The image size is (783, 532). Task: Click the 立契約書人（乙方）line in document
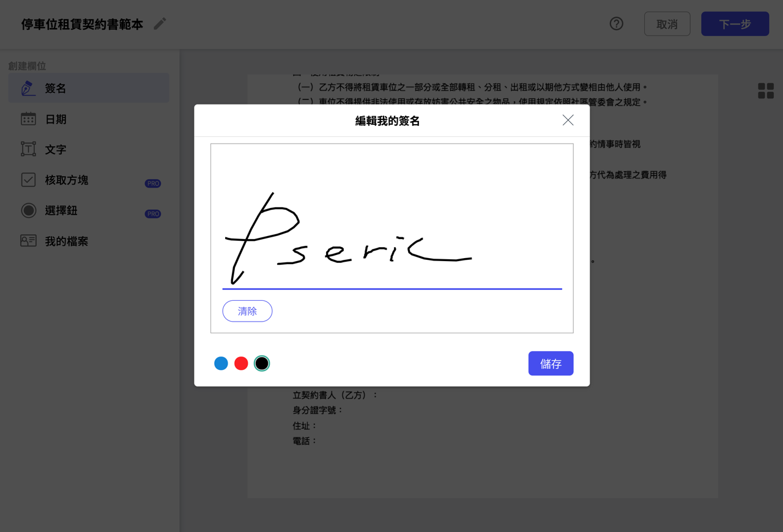point(335,395)
